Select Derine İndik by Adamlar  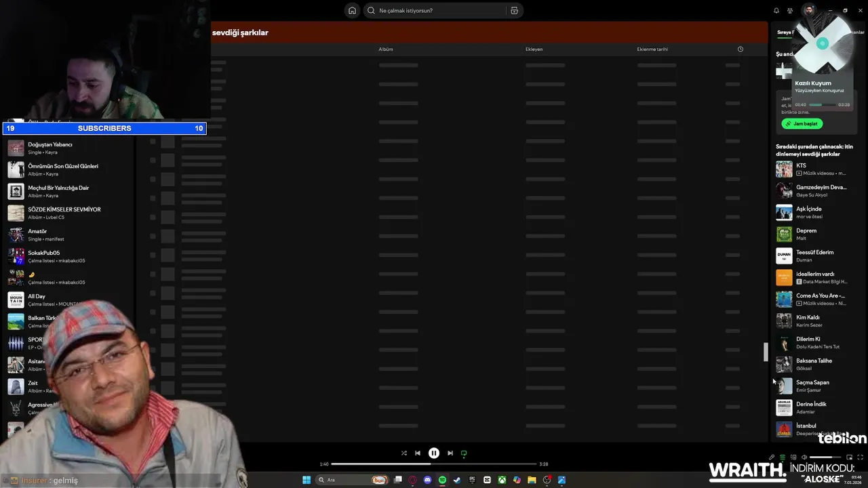(x=817, y=407)
